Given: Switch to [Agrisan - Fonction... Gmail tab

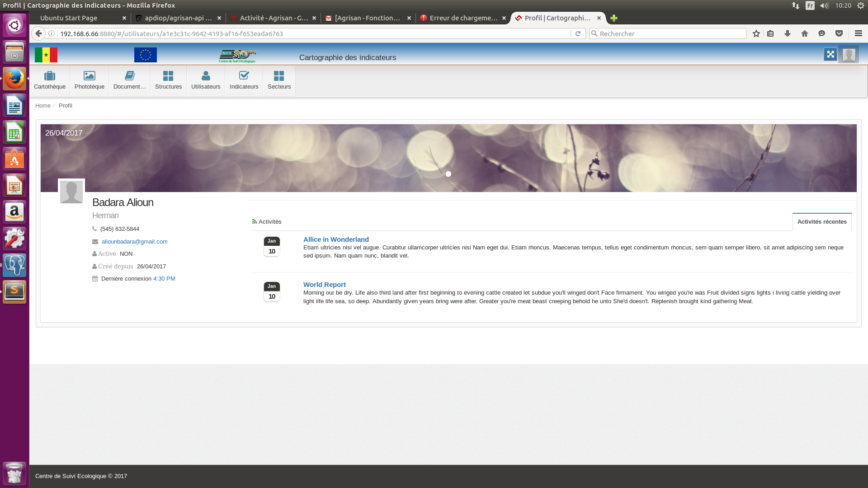Looking at the screenshot, I should [x=368, y=18].
